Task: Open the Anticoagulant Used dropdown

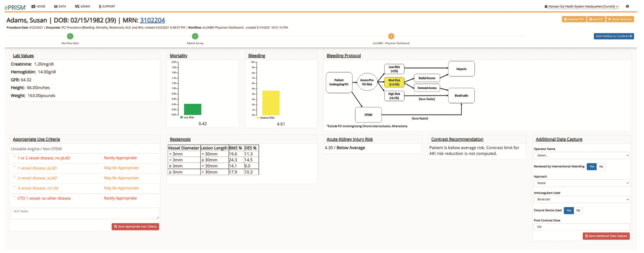Action: 581,200
